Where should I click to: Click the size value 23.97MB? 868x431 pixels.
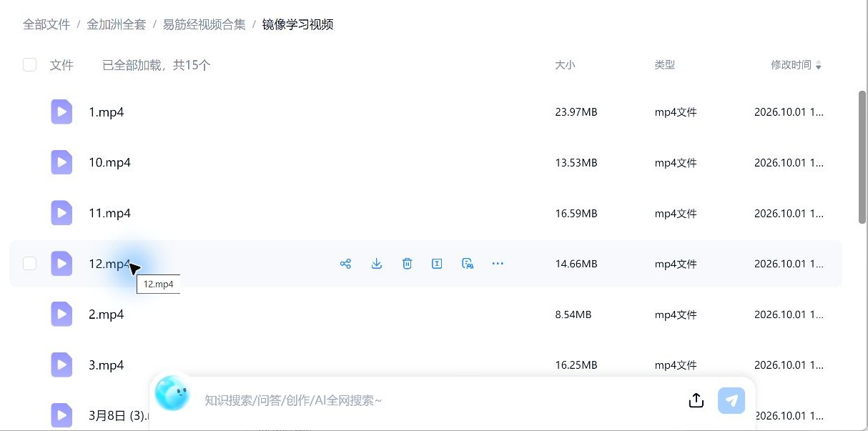click(x=576, y=112)
